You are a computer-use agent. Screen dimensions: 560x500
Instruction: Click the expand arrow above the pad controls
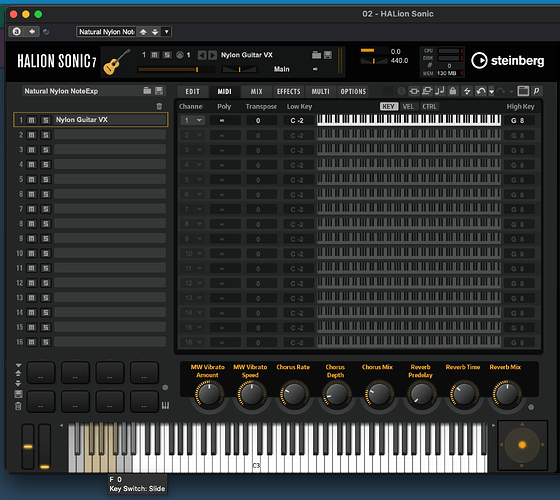pos(18,365)
